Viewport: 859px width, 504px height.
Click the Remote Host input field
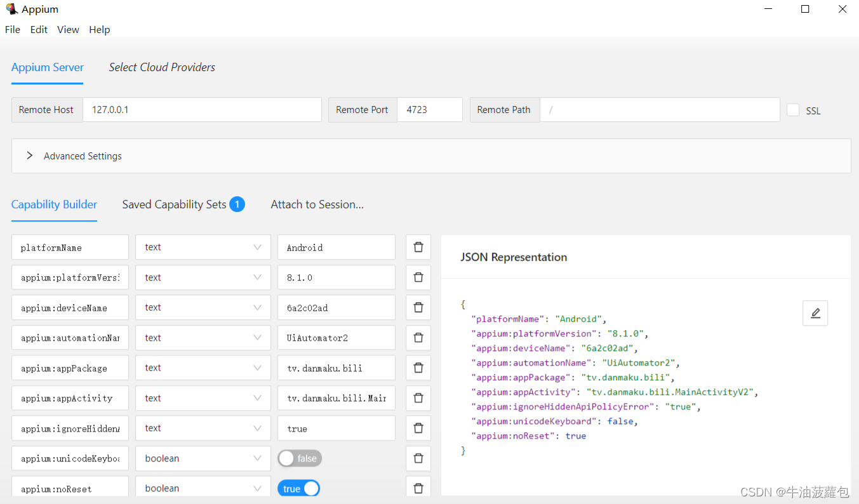pos(202,110)
